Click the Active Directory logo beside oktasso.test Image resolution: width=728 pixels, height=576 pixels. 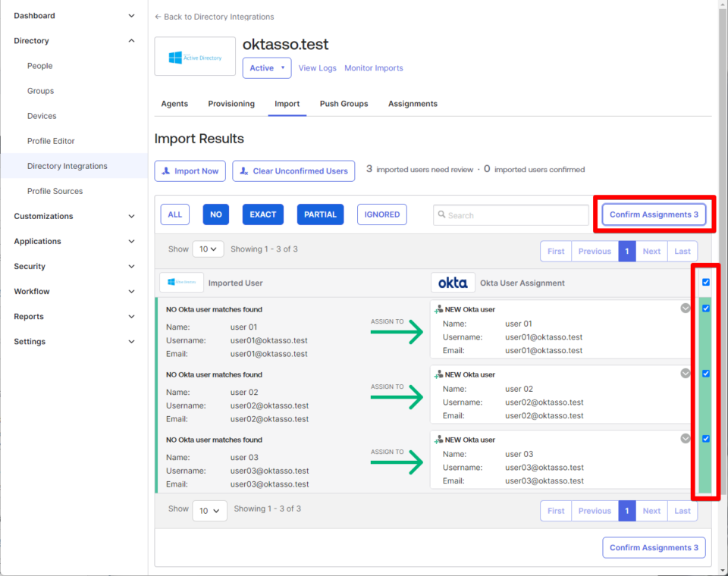tap(194, 56)
